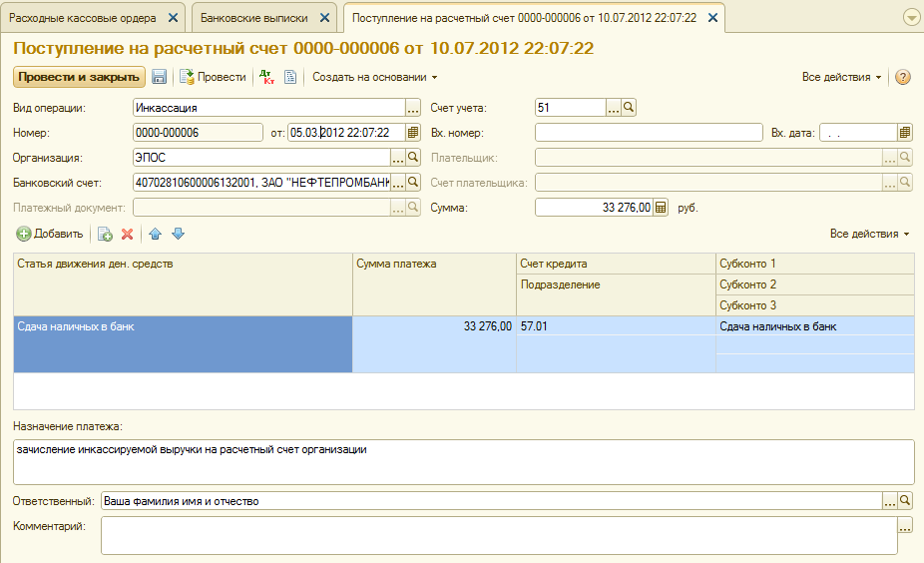The width and height of the screenshot is (924, 563).
Task: Click the magnifier next to Банковский счет
Action: pyautogui.click(x=413, y=182)
